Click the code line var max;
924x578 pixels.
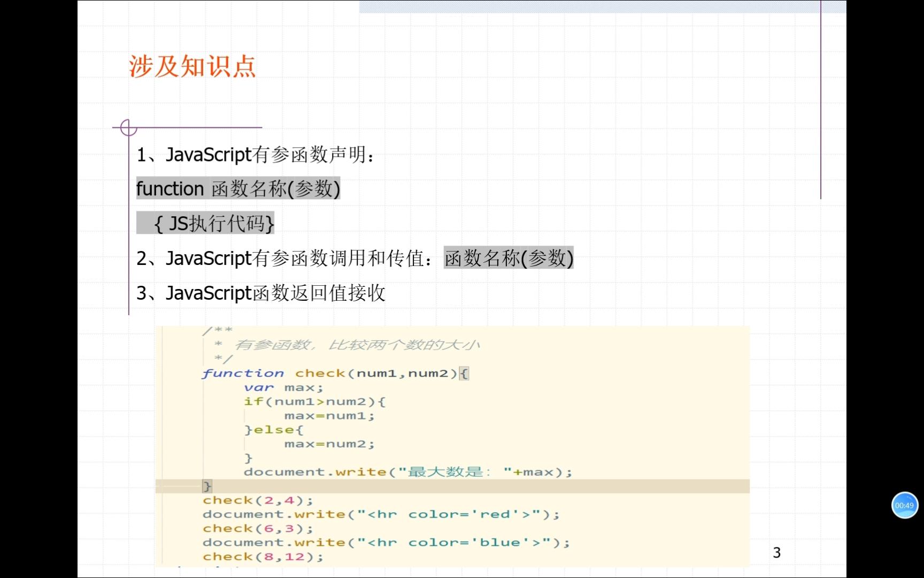point(283,387)
